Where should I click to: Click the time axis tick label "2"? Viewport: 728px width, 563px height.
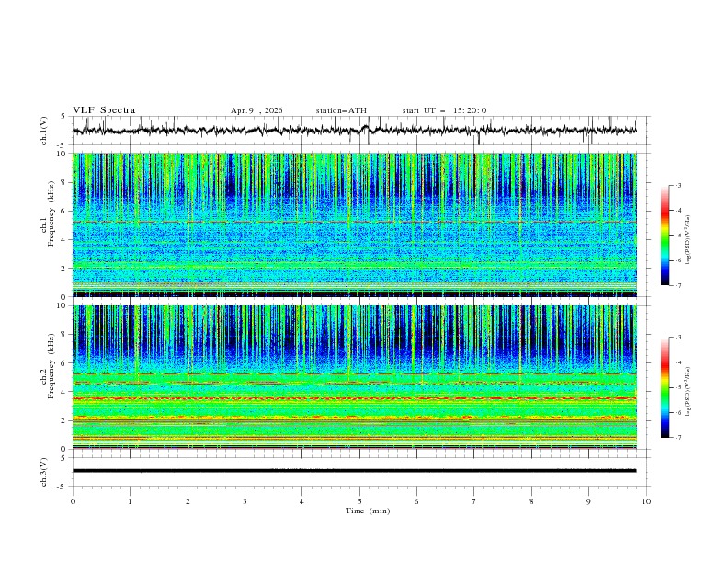coord(188,501)
